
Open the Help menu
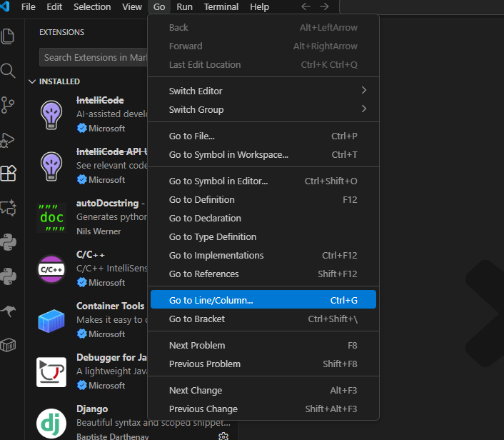pyautogui.click(x=259, y=6)
